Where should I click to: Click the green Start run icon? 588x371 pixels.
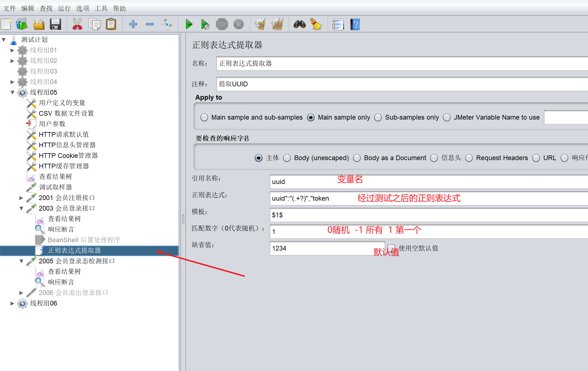189,24
